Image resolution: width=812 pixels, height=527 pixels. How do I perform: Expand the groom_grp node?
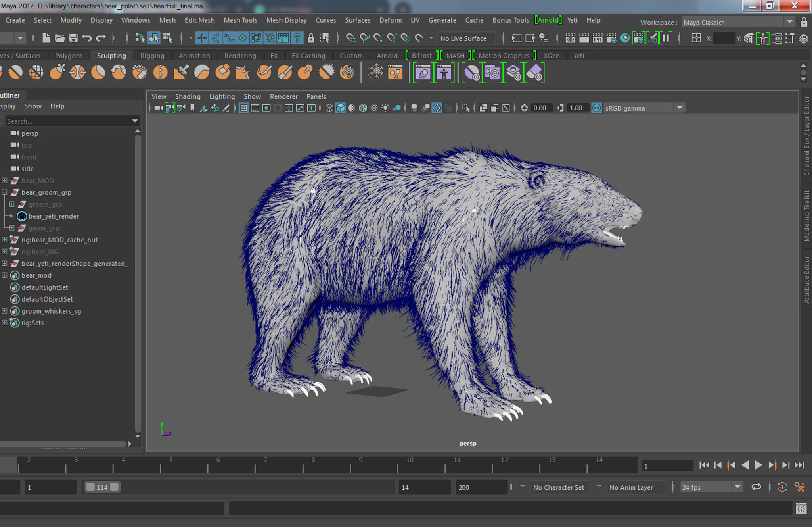pyautogui.click(x=11, y=204)
